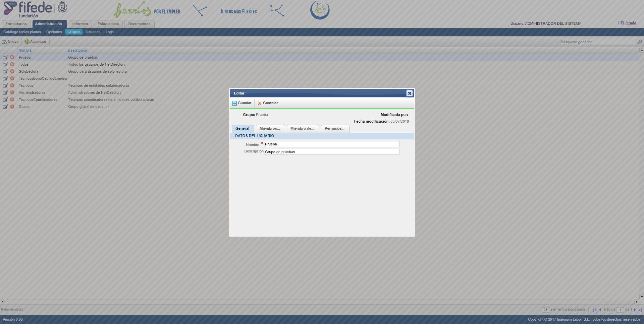
Task: Close the Editar dialog
Action: click(x=410, y=93)
